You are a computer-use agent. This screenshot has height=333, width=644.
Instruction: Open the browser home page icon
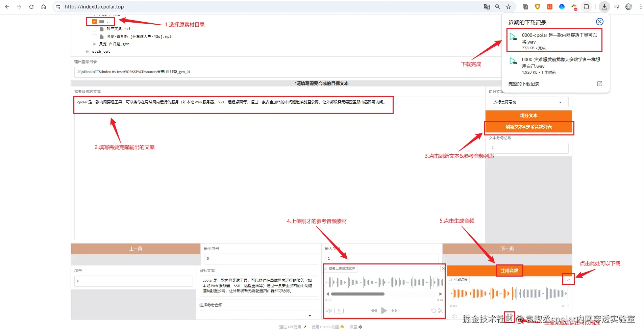[x=44, y=7]
